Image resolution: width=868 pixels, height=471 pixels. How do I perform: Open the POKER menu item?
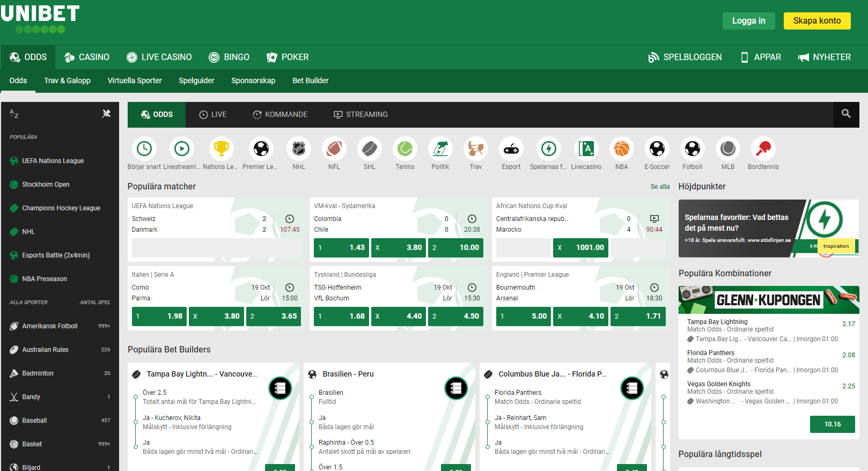(288, 57)
